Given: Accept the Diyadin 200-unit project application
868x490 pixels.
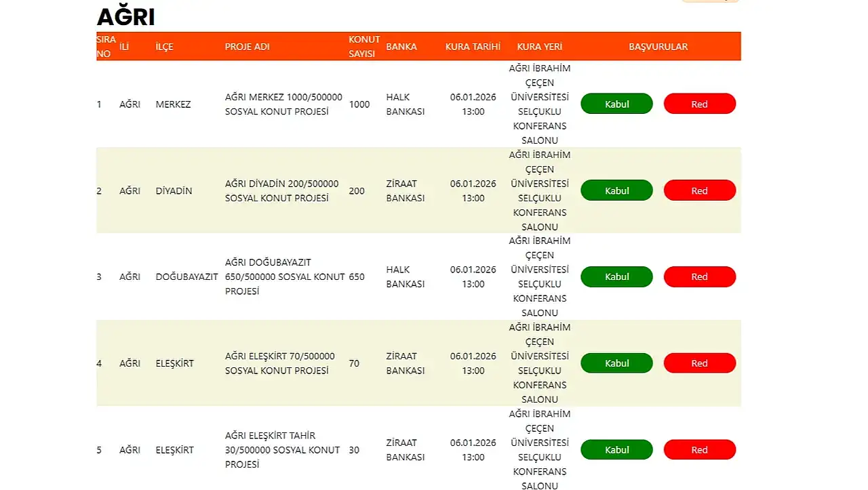Looking at the screenshot, I should tap(616, 190).
